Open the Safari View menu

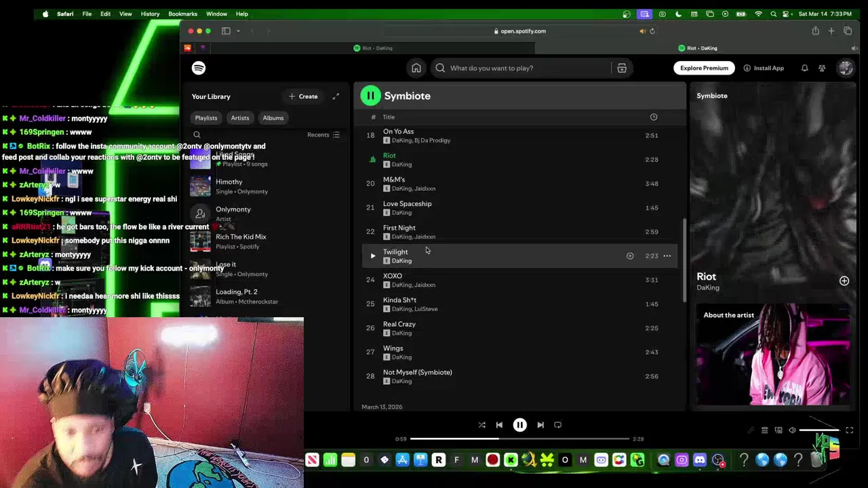(125, 14)
